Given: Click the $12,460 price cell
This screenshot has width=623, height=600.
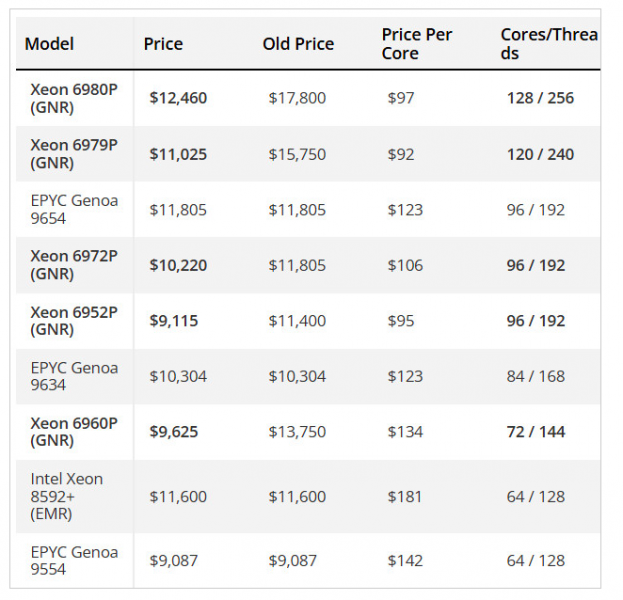Looking at the screenshot, I should [x=178, y=98].
